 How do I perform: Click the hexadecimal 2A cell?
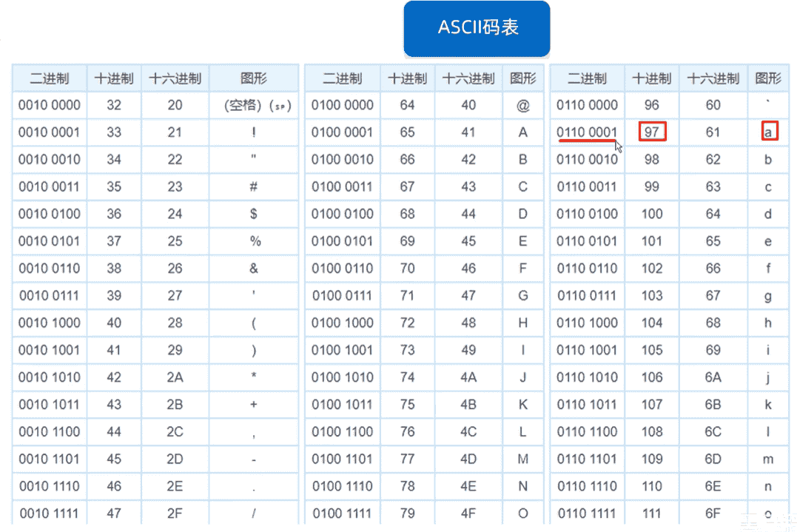click(175, 377)
